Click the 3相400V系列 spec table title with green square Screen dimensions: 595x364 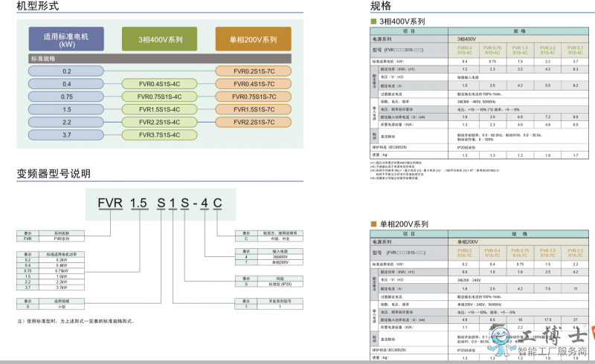coord(398,22)
